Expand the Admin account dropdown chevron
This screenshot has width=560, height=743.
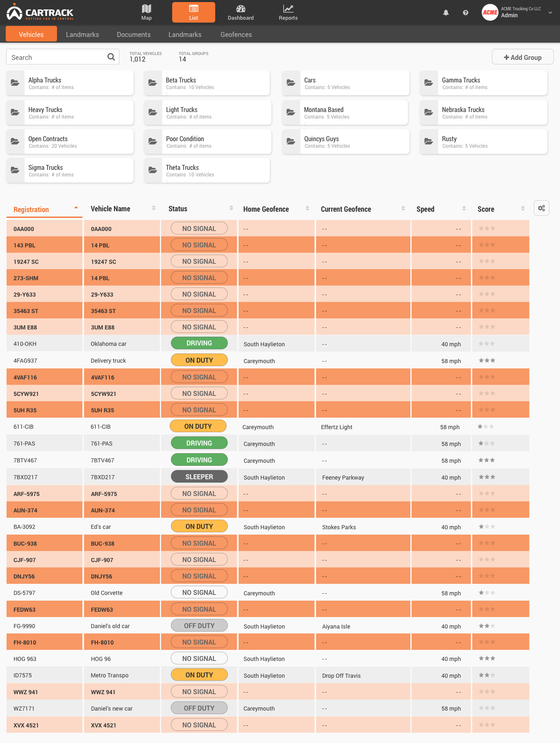coord(551,12)
